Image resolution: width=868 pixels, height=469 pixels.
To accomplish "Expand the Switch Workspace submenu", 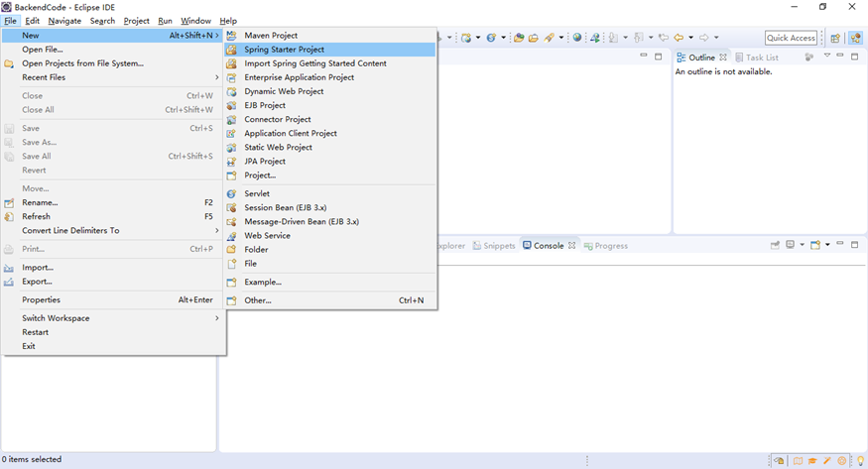I will click(113, 318).
